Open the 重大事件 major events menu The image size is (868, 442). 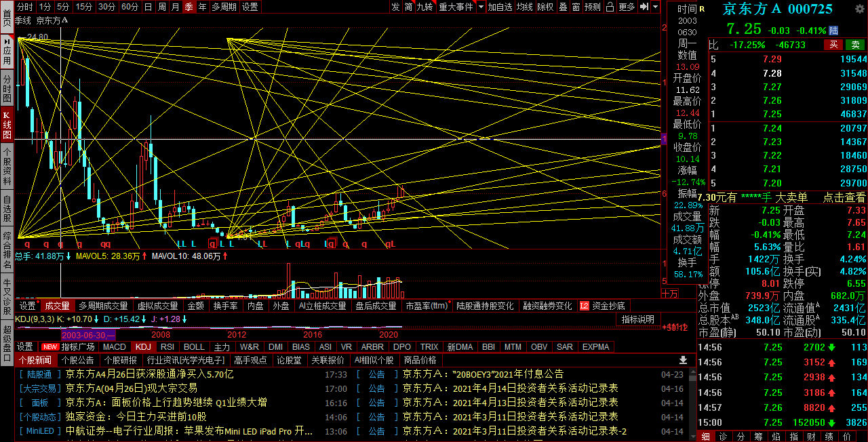(456, 7)
